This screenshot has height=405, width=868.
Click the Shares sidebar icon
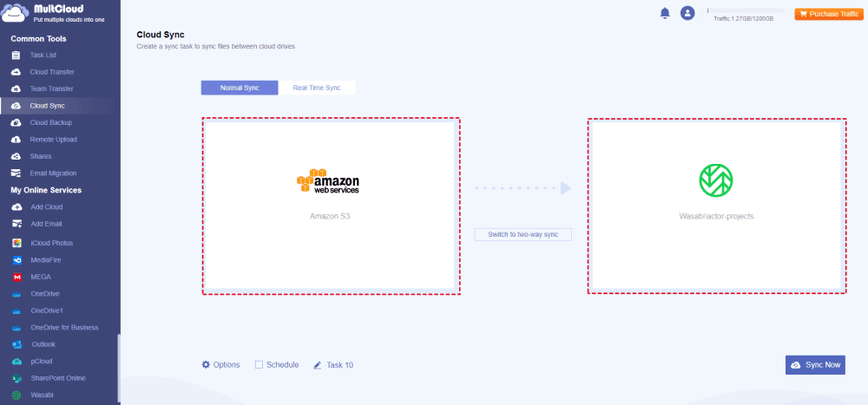16,156
